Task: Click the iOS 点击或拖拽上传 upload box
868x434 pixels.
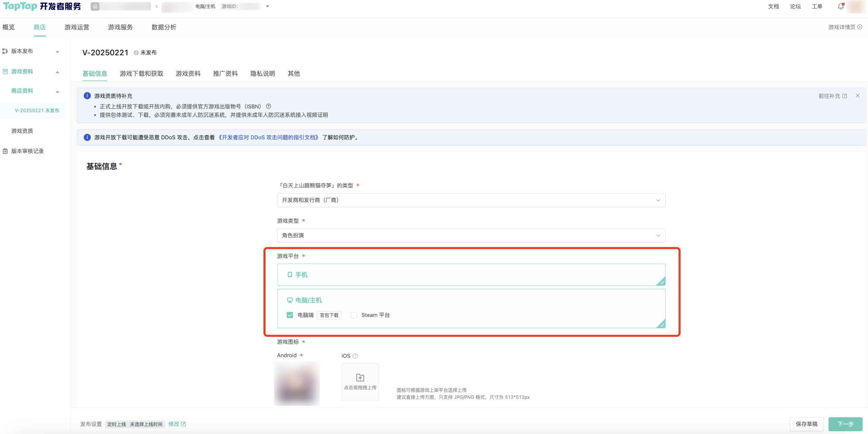Action: (x=360, y=382)
